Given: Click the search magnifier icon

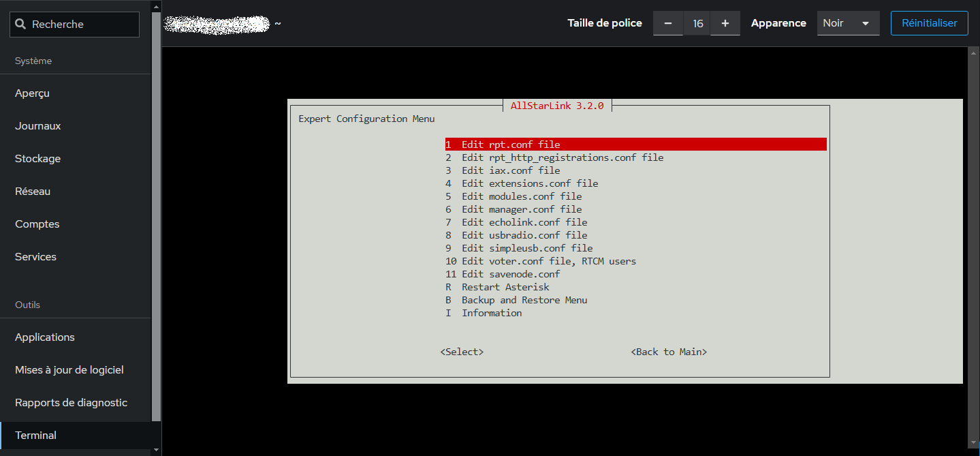Looking at the screenshot, I should click(21, 25).
